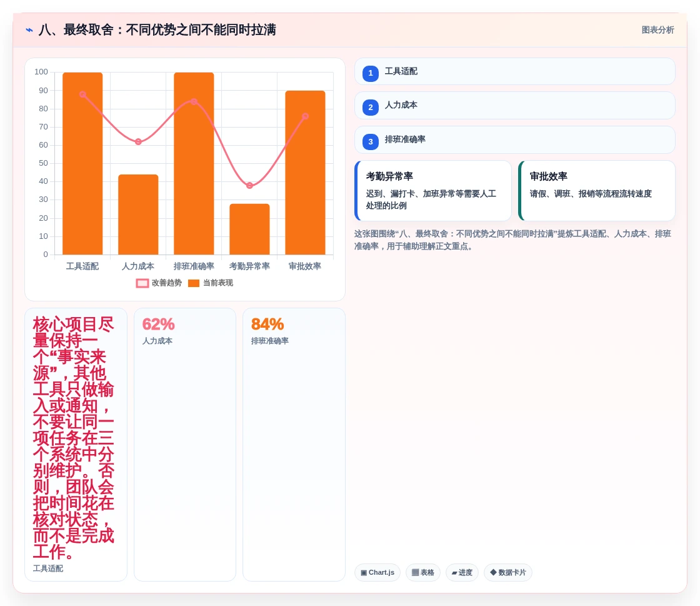Screen dimensions: 700x606
Task: Click the 工具适配 caption under the red quote
Action: click(x=47, y=568)
